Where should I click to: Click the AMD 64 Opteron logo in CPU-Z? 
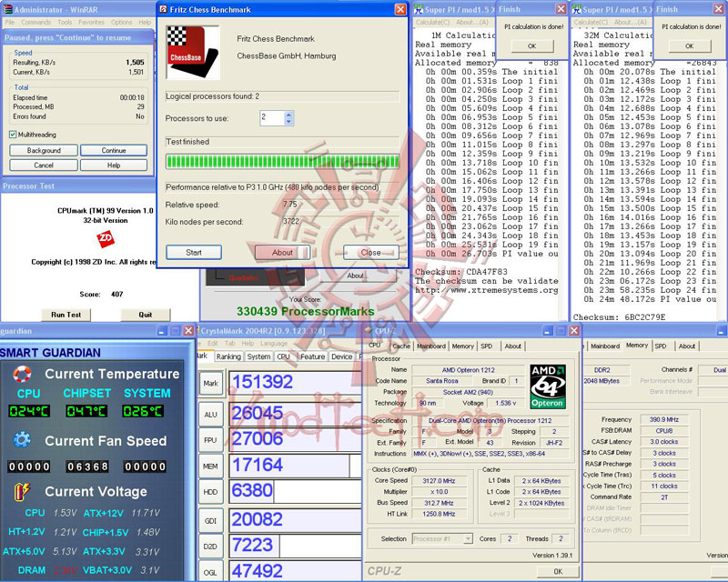(x=548, y=386)
